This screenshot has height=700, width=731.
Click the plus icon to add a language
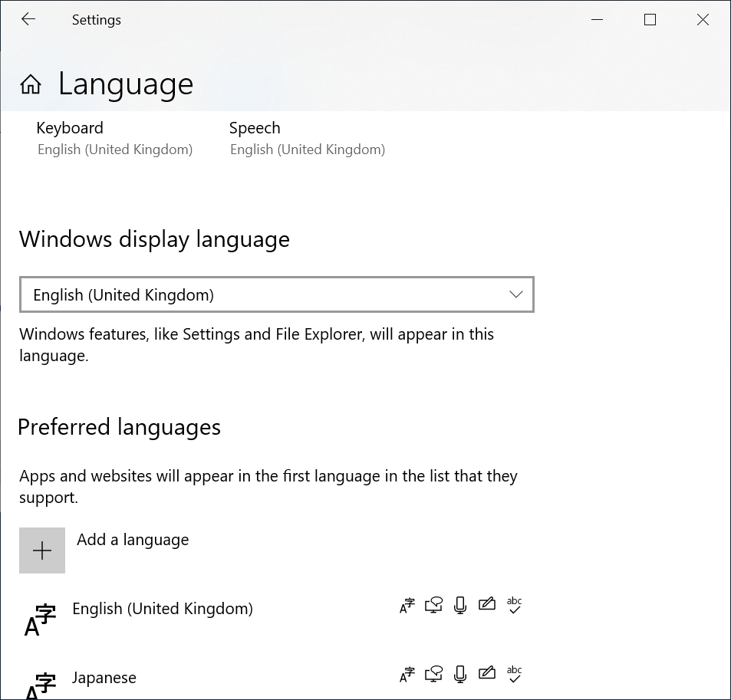[41, 550]
